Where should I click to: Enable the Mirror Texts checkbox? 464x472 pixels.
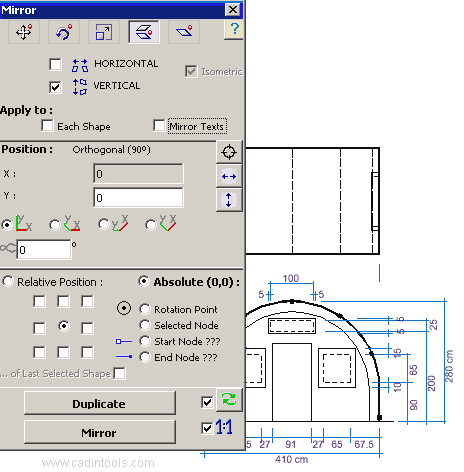(x=159, y=126)
